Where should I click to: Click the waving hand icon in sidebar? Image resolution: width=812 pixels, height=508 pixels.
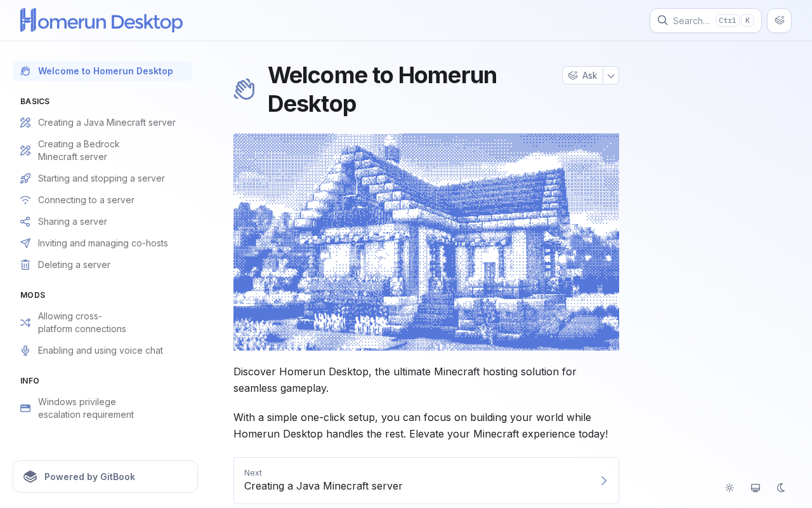pos(25,71)
